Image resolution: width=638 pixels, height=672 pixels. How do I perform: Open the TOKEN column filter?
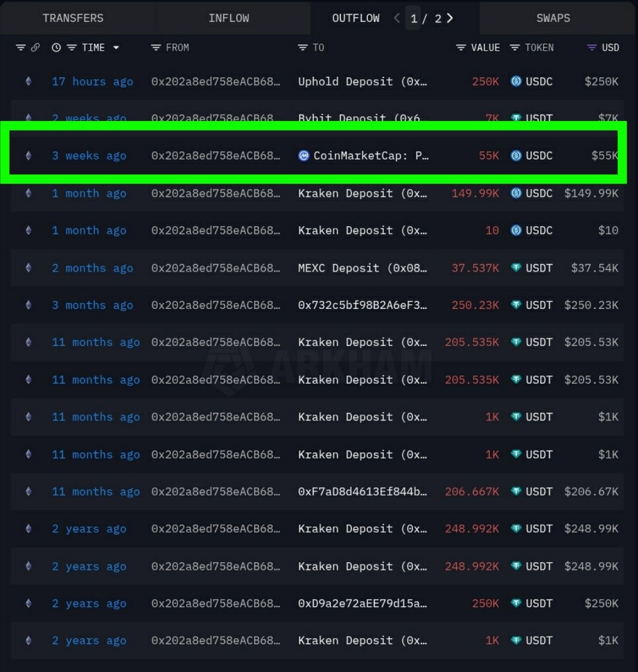point(515,48)
